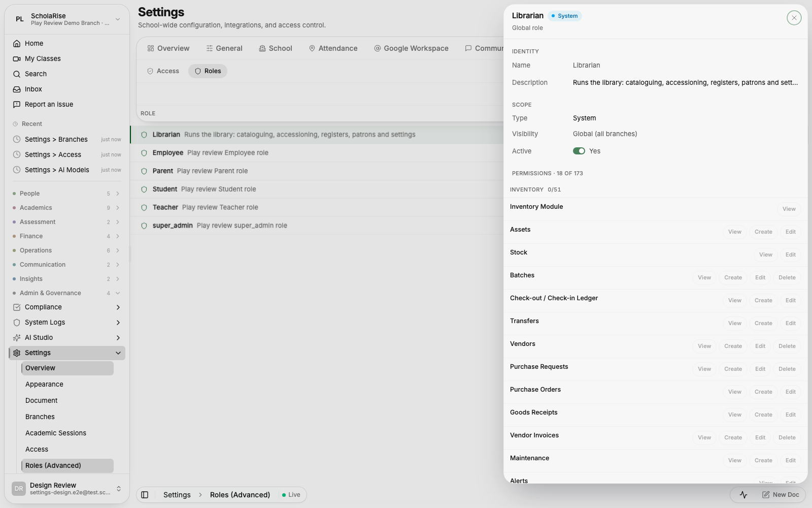Open the ScholaRise branch switcher dropdown

pos(118,19)
